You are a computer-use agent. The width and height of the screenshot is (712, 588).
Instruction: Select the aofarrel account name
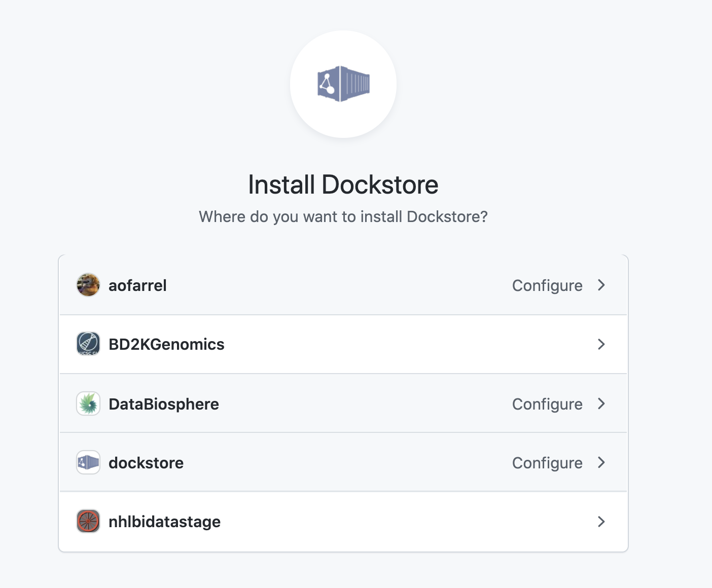click(137, 285)
